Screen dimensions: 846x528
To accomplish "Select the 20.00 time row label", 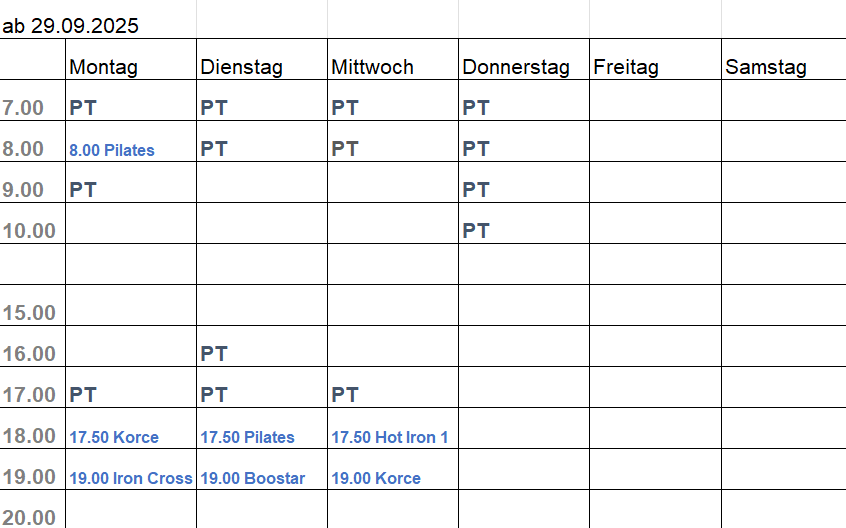I will (29, 517).
